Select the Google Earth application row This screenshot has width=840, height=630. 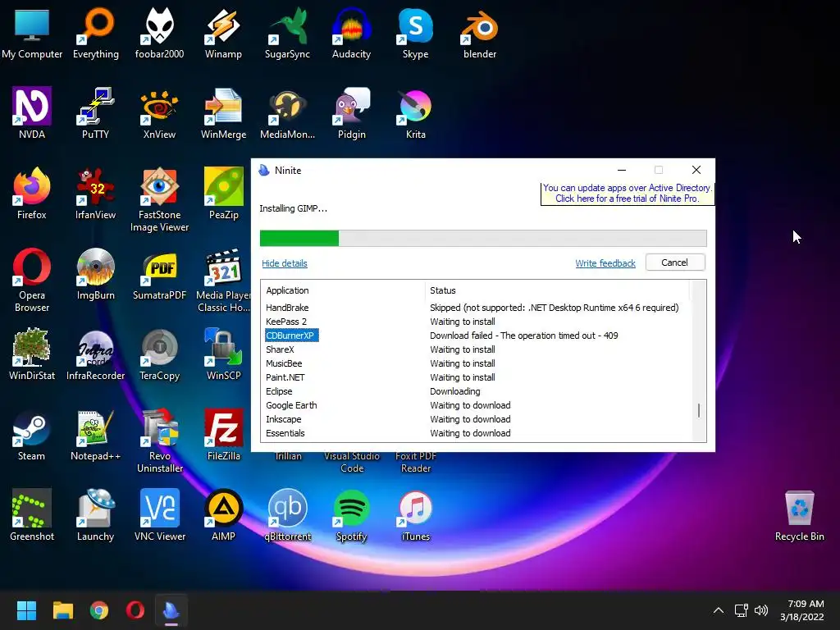tap(477, 405)
